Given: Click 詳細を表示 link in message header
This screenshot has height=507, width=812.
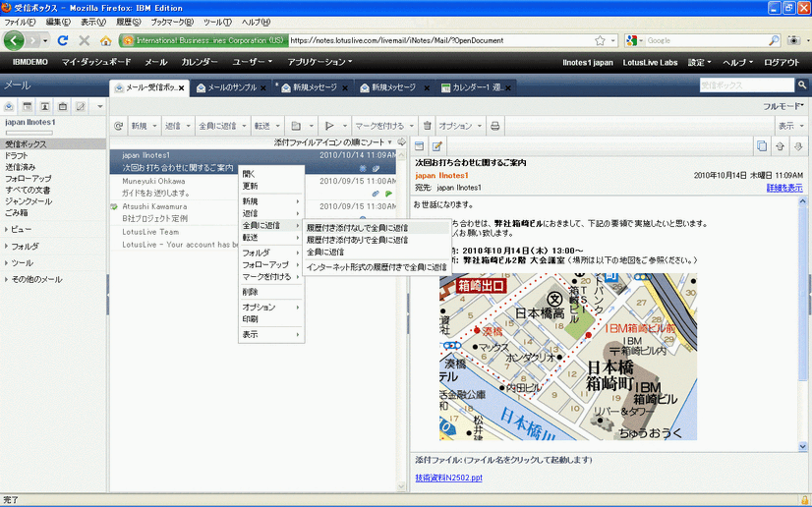Looking at the screenshot, I should tap(784, 188).
